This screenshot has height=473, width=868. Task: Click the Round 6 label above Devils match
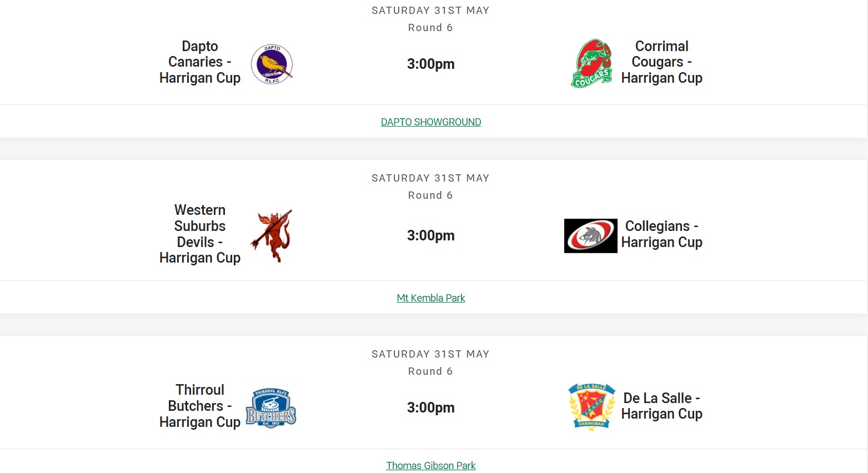click(x=430, y=195)
